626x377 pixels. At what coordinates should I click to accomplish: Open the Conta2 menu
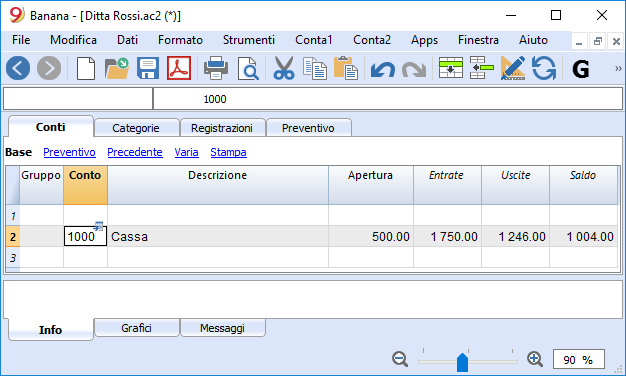point(372,40)
